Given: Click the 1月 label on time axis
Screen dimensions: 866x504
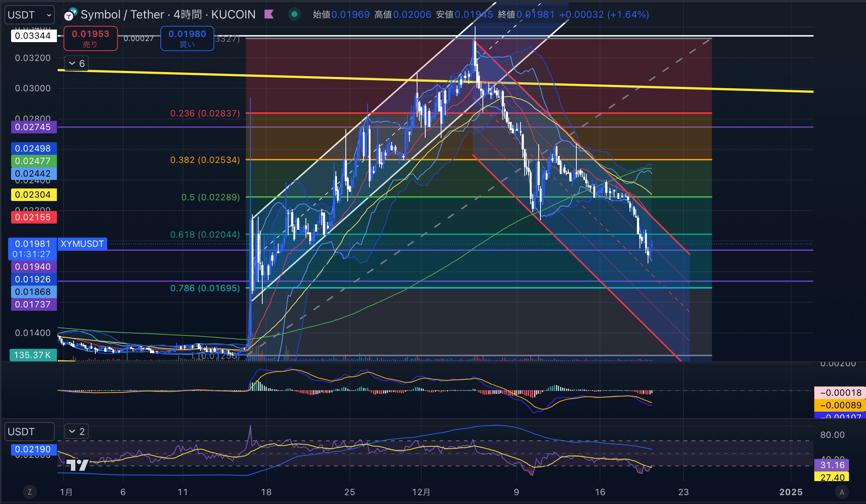Looking at the screenshot, I should click(66, 492).
